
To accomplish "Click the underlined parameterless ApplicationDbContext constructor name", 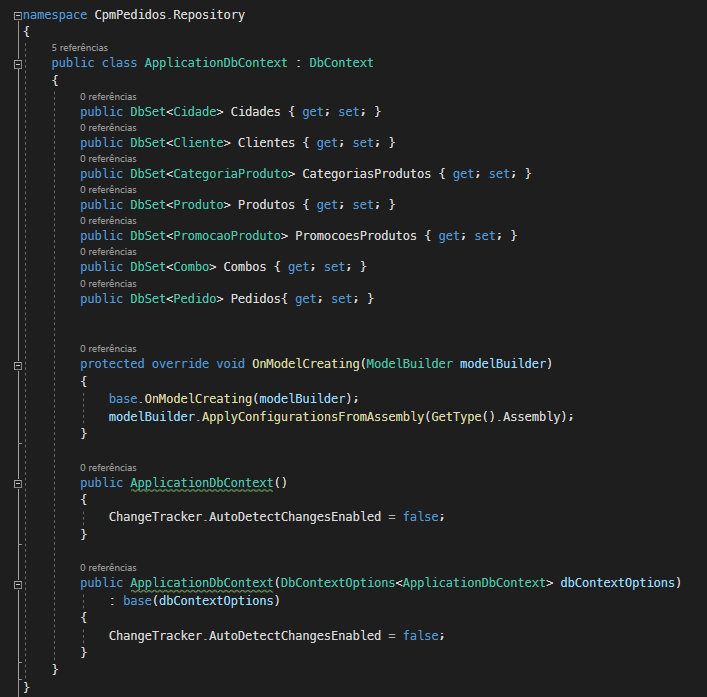I will coord(202,483).
